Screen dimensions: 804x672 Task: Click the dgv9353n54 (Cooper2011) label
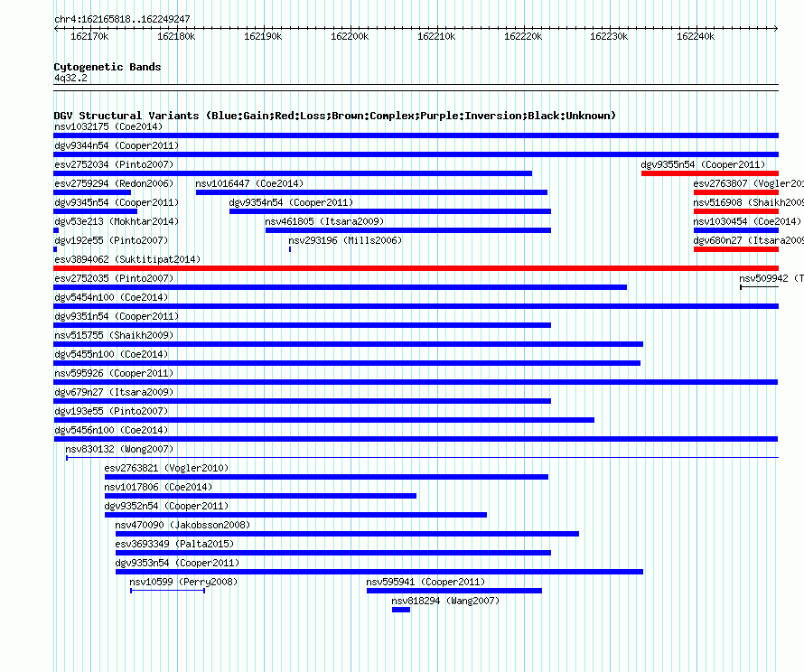177,563
